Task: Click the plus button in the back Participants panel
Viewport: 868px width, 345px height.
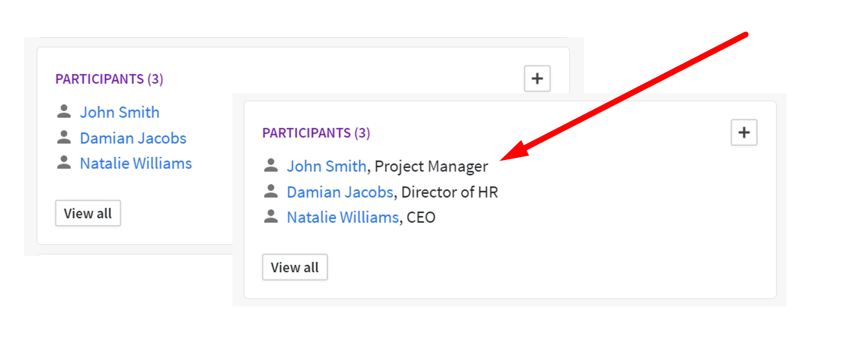Action: pyautogui.click(x=537, y=78)
